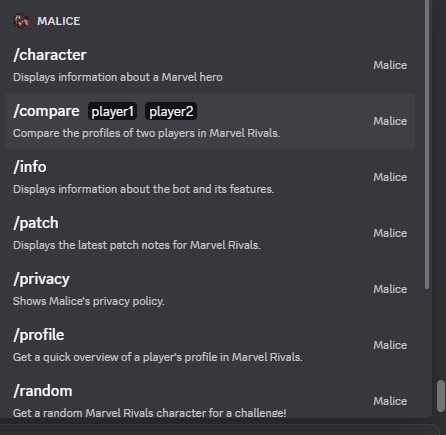Select the /character command

pos(210,65)
